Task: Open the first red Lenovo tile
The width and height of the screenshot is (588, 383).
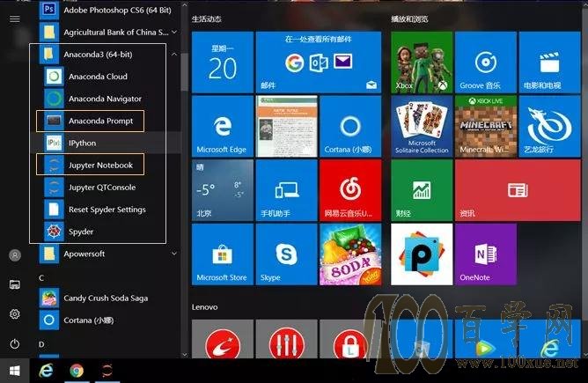Action: point(223,339)
